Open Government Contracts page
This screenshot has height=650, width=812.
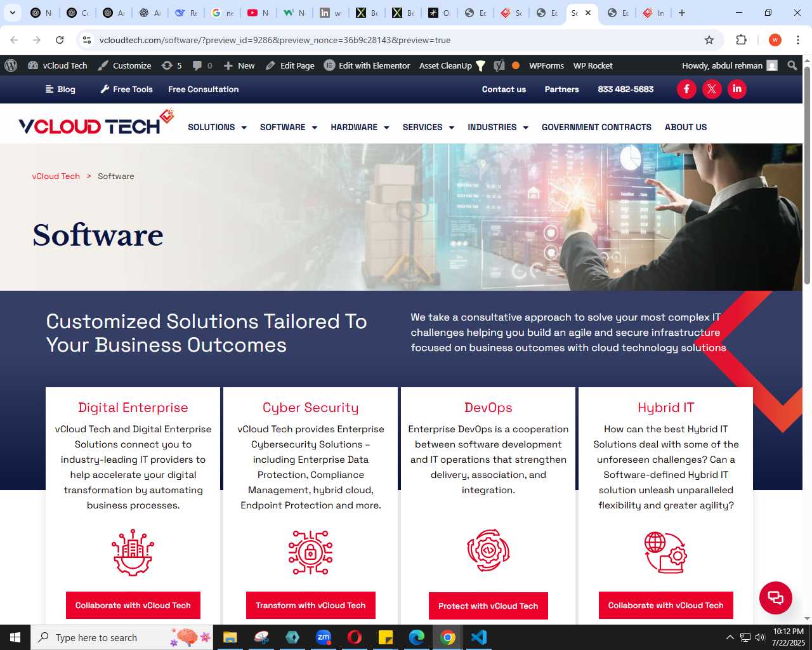coord(596,127)
